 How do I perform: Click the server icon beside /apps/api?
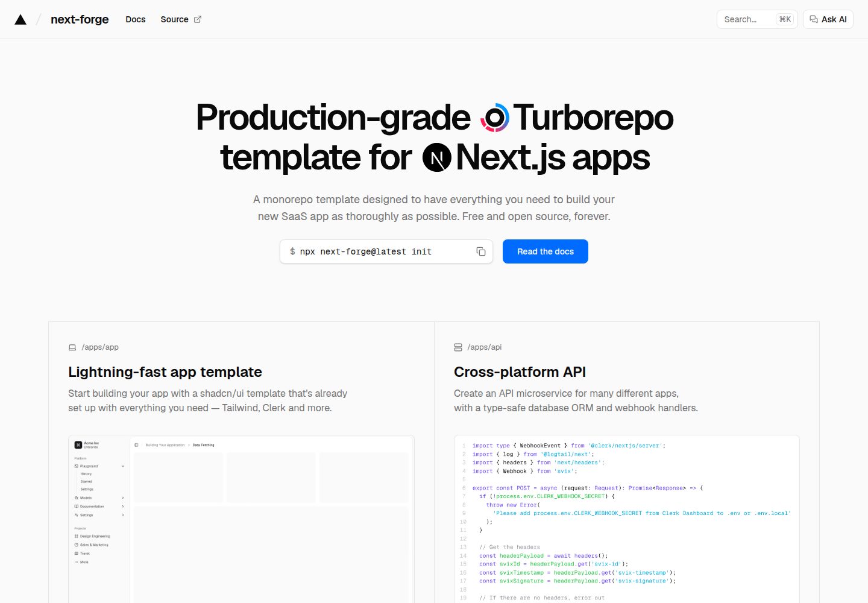[458, 347]
